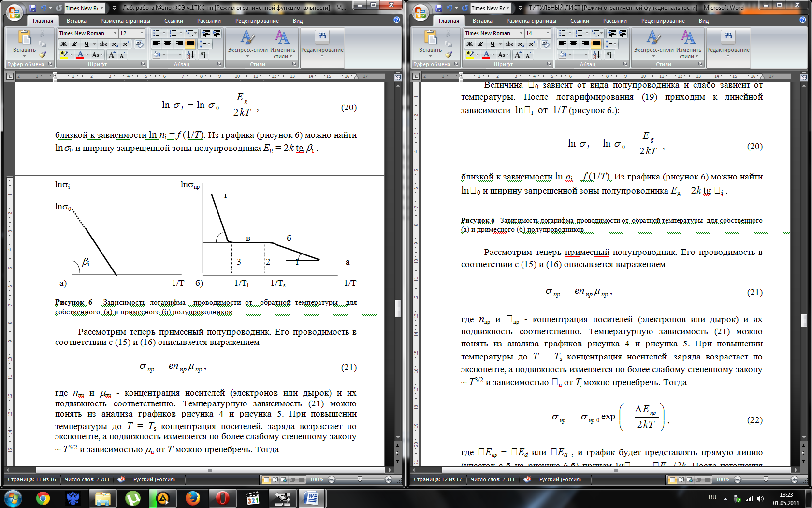812x508 pixels.
Task: Toggle show paragraph marks in the left window
Action: click(203, 55)
